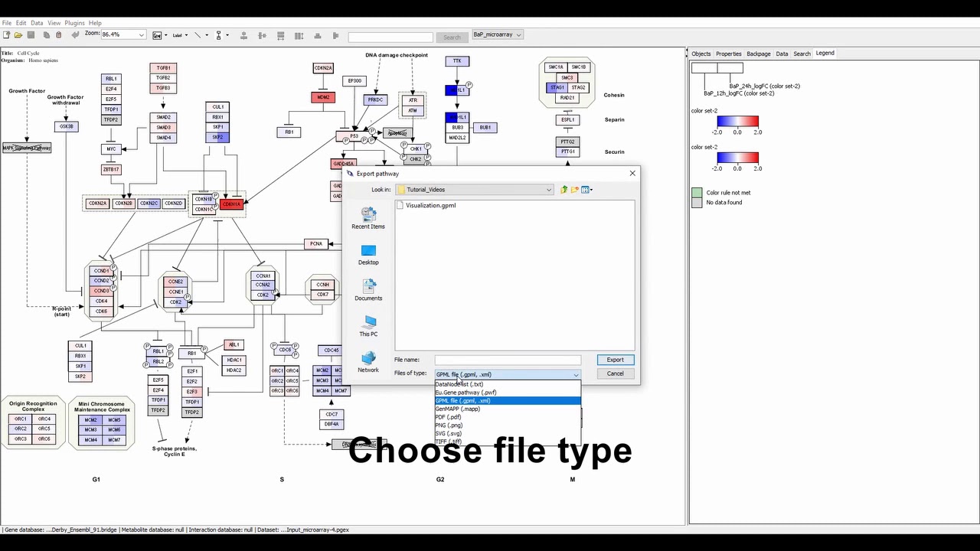Image resolution: width=980 pixels, height=551 pixels.
Task: Create new folder in Export dialog
Action: 575,190
